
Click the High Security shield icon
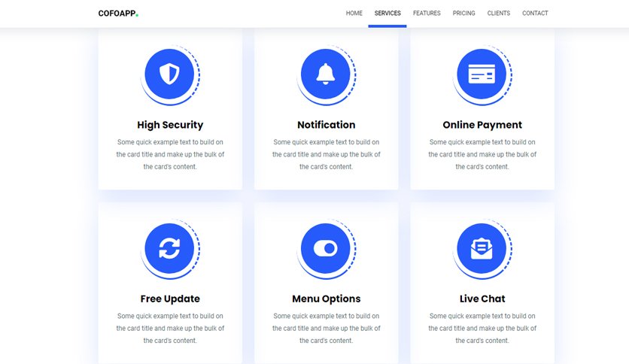(170, 74)
